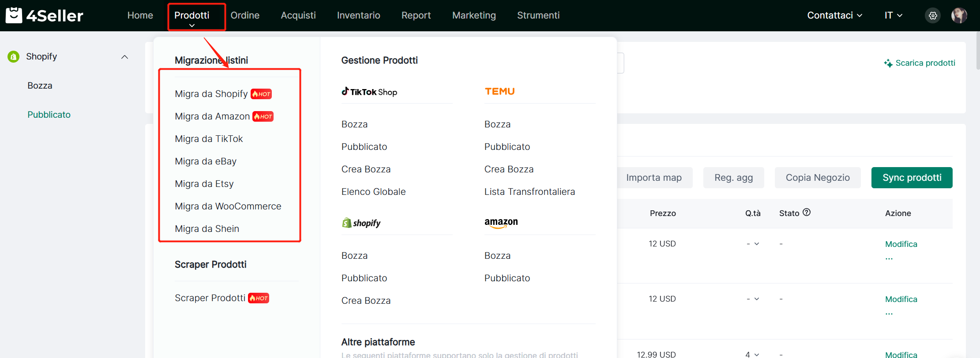Open shopify Crea Bozza in menu
Viewport: 980px width, 358px height.
click(366, 301)
